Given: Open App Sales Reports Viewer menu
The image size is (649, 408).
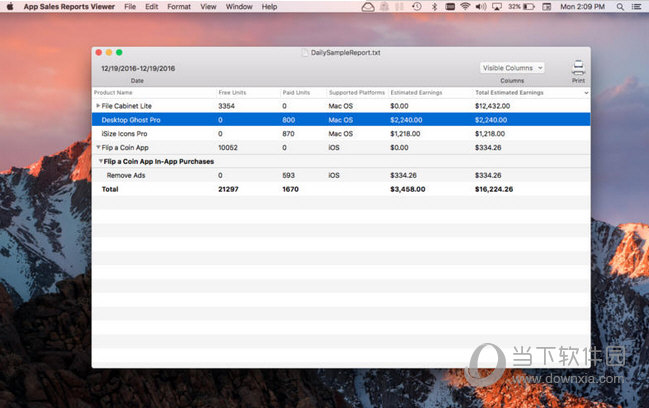Looking at the screenshot, I should pyautogui.click(x=69, y=7).
